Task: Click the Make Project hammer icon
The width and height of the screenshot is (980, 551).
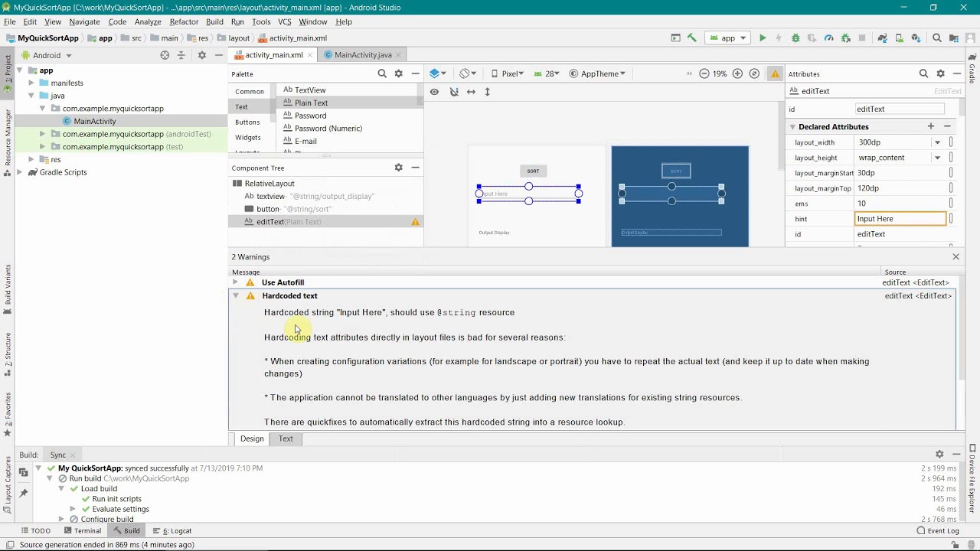Action: [x=692, y=38]
